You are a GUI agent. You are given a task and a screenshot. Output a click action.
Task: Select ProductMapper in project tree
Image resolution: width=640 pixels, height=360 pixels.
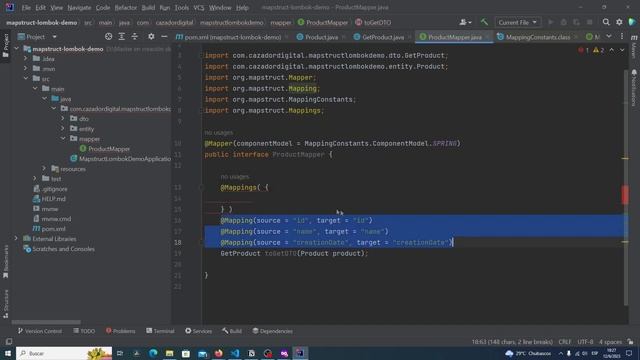point(109,149)
